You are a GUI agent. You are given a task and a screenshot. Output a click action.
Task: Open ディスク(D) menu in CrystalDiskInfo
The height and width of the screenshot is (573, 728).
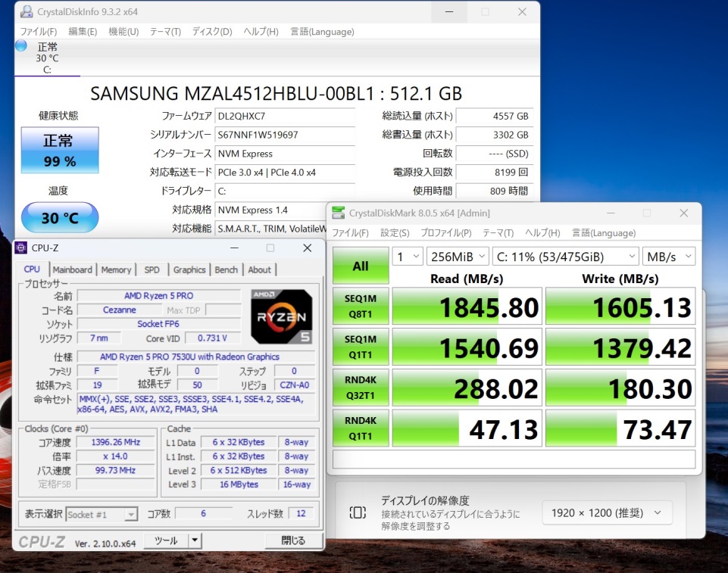(212, 32)
